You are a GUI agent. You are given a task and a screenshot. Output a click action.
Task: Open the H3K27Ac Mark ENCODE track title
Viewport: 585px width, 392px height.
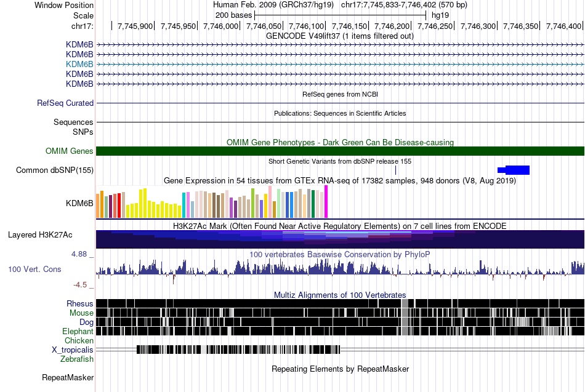pyautogui.click(x=340, y=226)
